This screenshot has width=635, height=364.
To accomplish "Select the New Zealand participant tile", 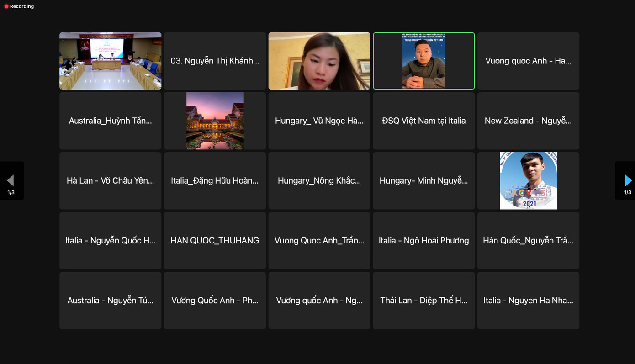I will point(528,121).
